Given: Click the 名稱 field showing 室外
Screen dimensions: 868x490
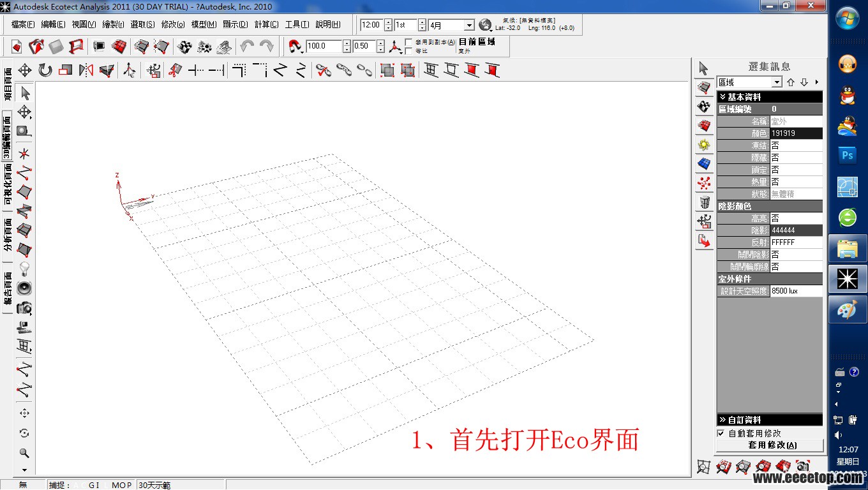Looking at the screenshot, I should point(796,121).
